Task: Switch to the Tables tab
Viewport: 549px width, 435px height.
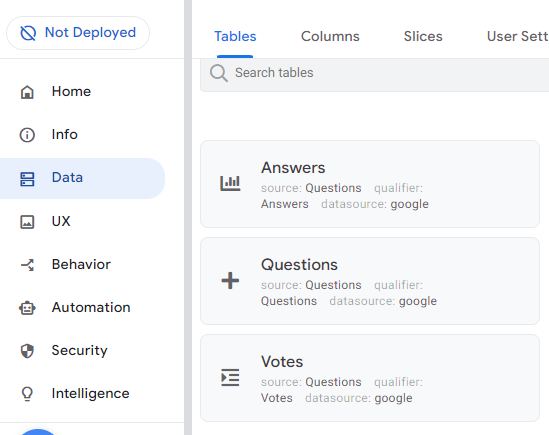Action: pos(235,36)
